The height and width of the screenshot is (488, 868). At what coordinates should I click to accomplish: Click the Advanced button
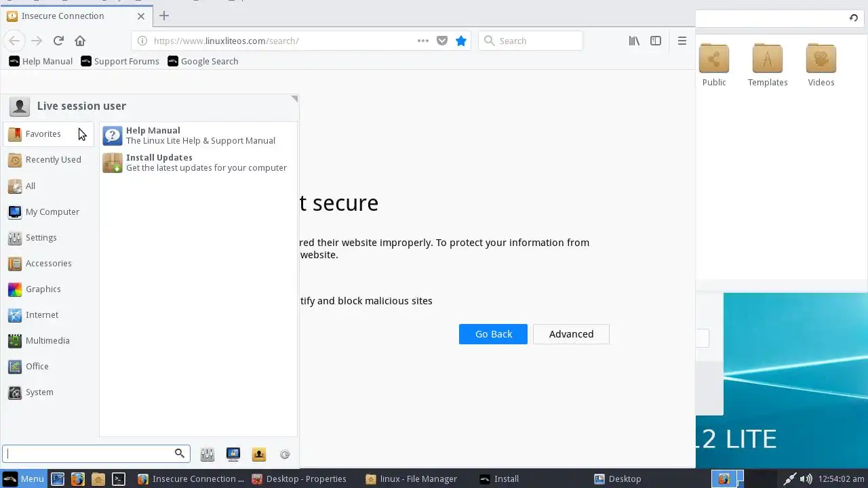(x=571, y=334)
